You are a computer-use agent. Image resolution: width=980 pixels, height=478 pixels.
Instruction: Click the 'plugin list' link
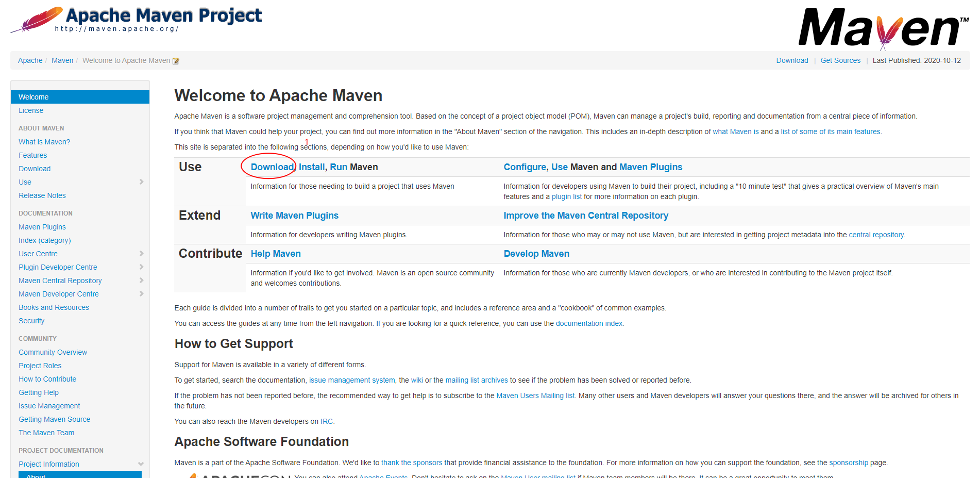pos(567,196)
